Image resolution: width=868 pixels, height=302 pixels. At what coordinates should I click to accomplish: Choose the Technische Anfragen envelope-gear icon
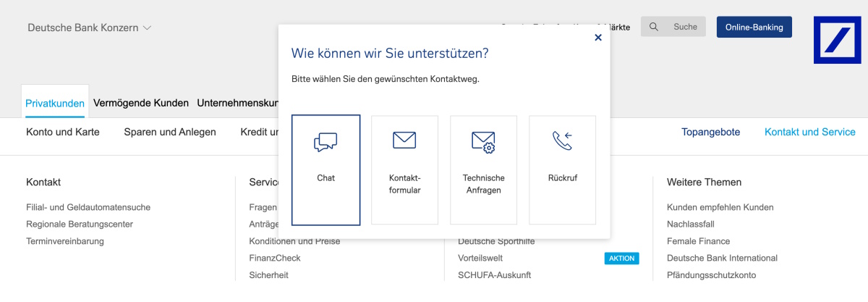[x=483, y=142]
